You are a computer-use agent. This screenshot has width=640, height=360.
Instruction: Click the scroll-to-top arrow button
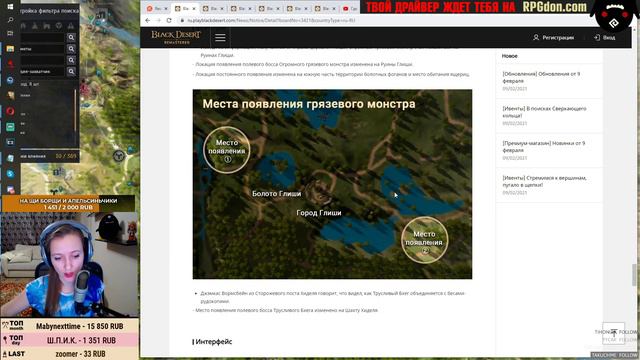(x=613, y=333)
